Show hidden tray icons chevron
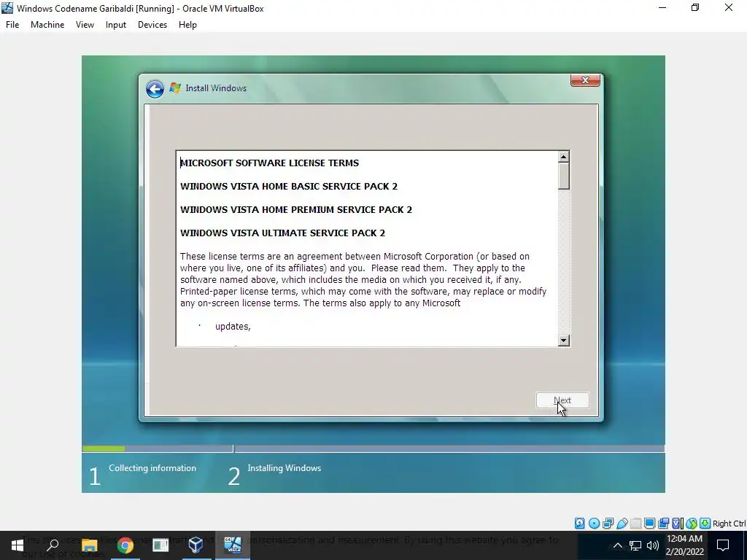The image size is (747, 560). [x=617, y=545]
